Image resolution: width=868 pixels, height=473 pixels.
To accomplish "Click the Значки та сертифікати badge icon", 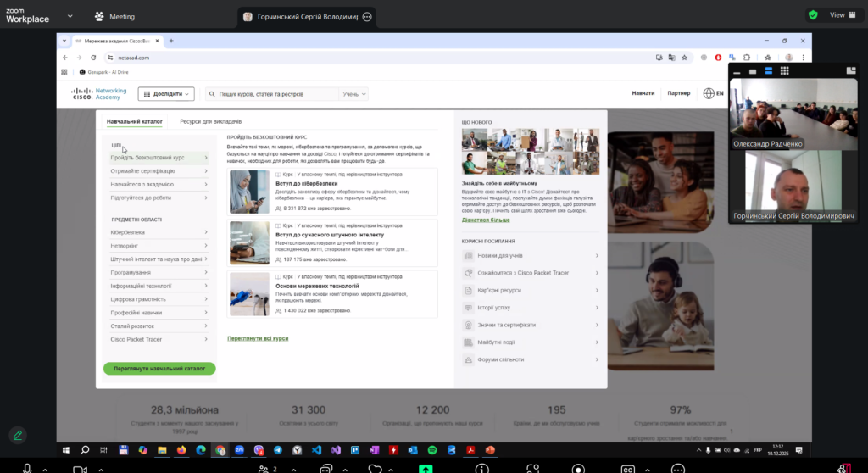I will coord(469,325).
